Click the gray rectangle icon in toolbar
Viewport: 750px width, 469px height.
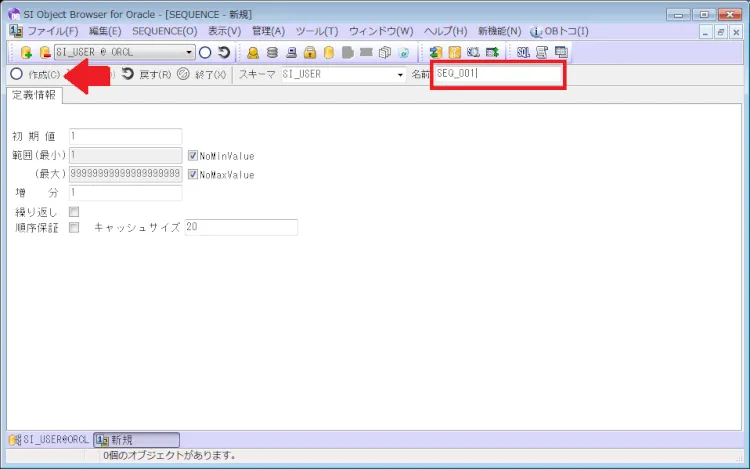[366, 52]
